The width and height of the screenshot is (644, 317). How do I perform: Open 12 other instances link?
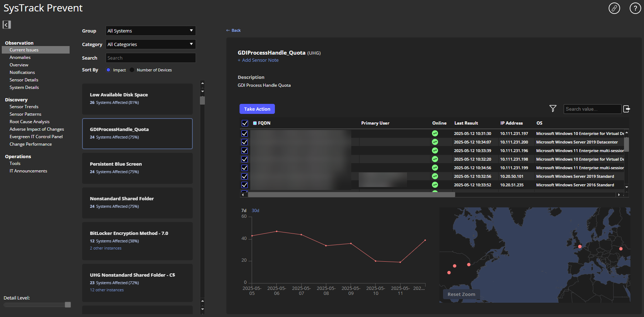pos(107,290)
